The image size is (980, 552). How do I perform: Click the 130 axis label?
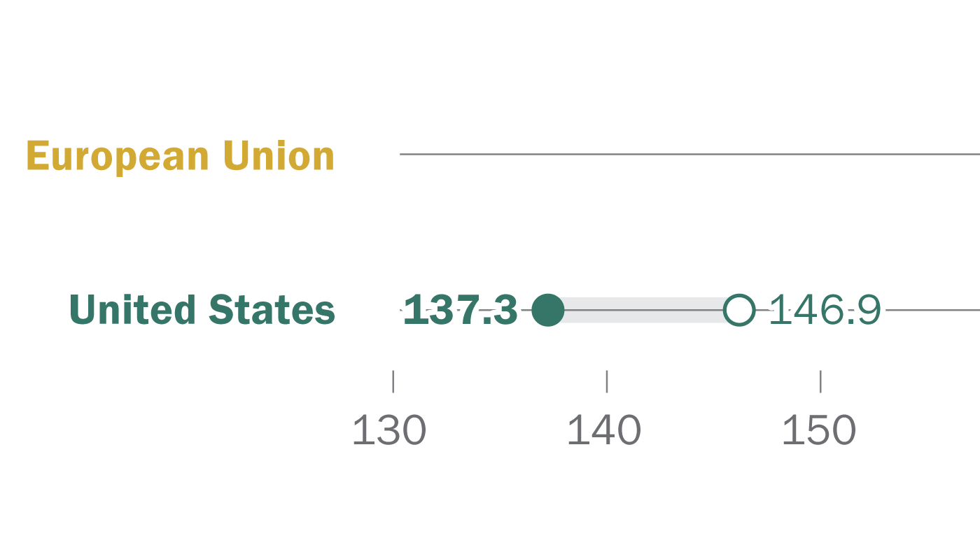click(389, 430)
